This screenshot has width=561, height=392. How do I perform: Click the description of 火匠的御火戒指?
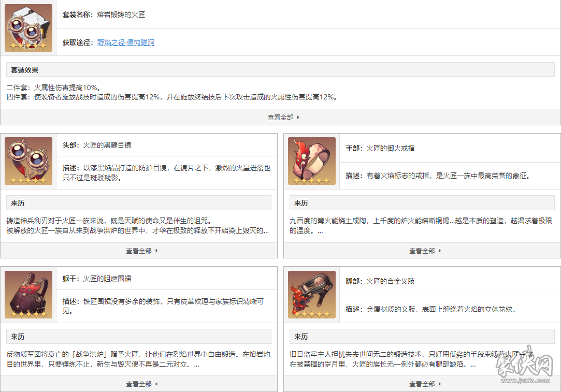pyautogui.click(x=438, y=176)
